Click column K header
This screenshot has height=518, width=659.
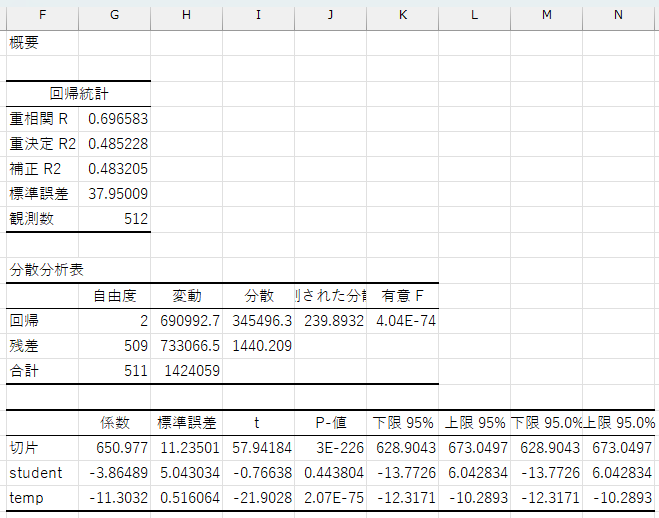[402, 16]
